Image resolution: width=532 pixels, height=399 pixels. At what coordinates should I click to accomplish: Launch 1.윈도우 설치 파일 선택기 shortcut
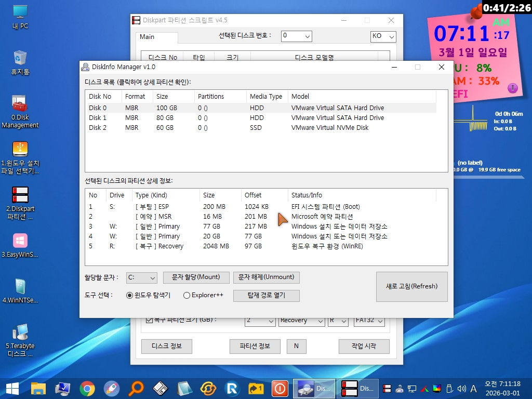pyautogui.click(x=20, y=158)
